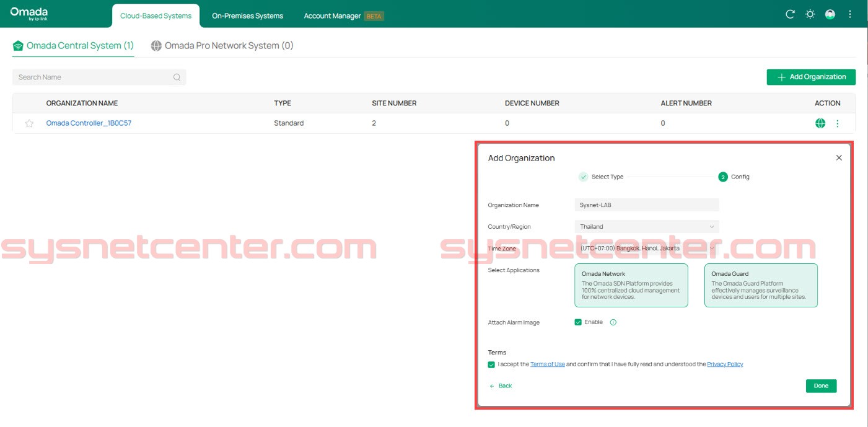This screenshot has width=868, height=427.
Task: Deselect the Omada Network application card
Action: pyautogui.click(x=631, y=285)
